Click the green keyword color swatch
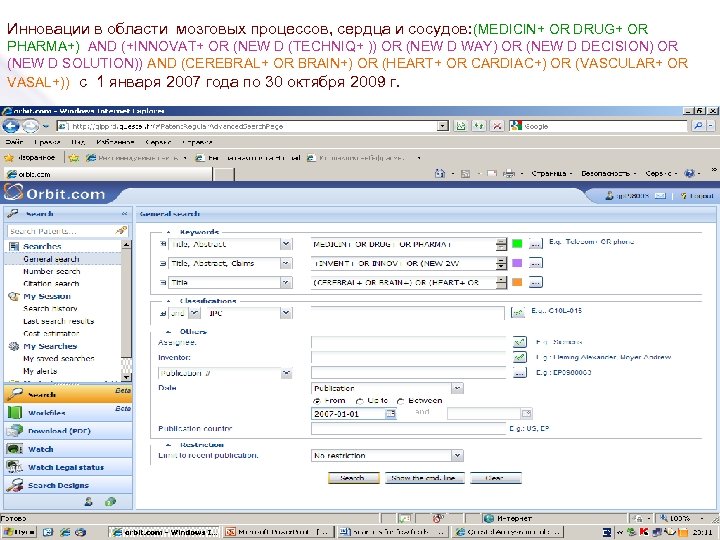The width and height of the screenshot is (720, 540). tap(517, 244)
